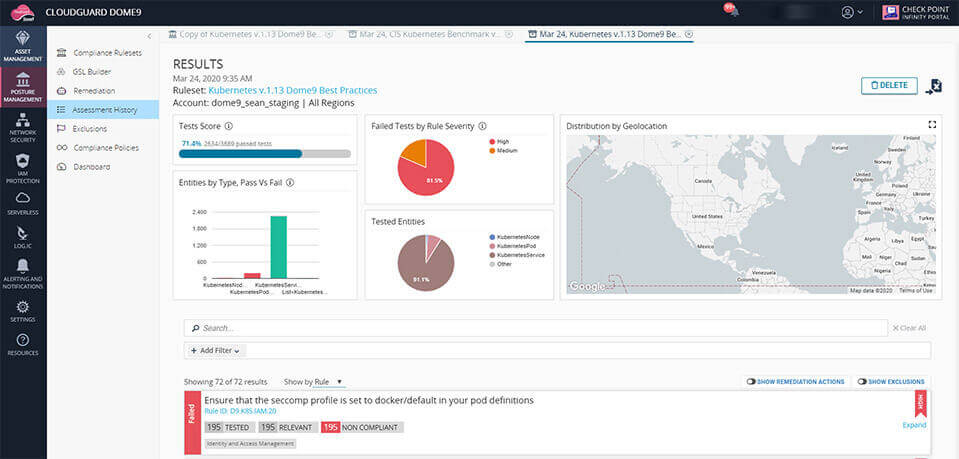
Task: Clear all search filters
Action: click(909, 328)
